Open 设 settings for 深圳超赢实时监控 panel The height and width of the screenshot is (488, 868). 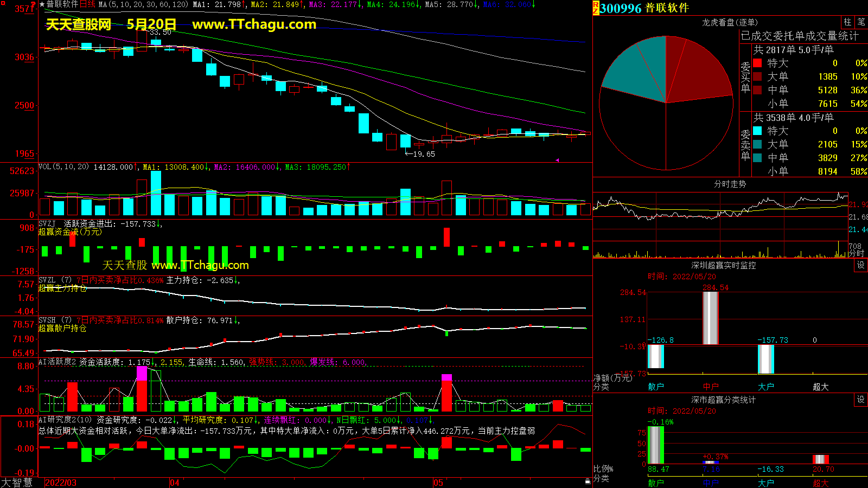[860, 265]
